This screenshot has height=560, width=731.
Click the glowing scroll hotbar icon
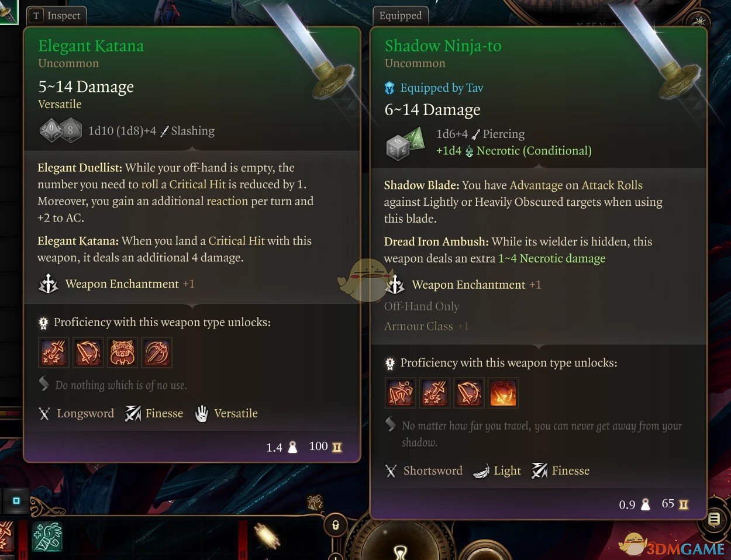point(267,536)
